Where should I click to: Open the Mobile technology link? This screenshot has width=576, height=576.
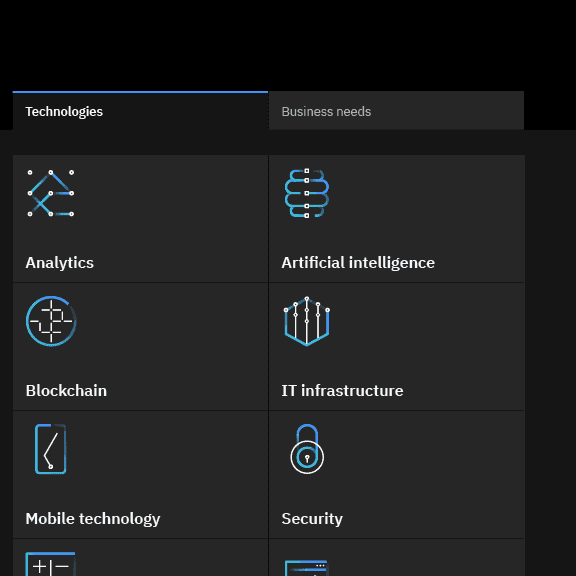point(93,519)
